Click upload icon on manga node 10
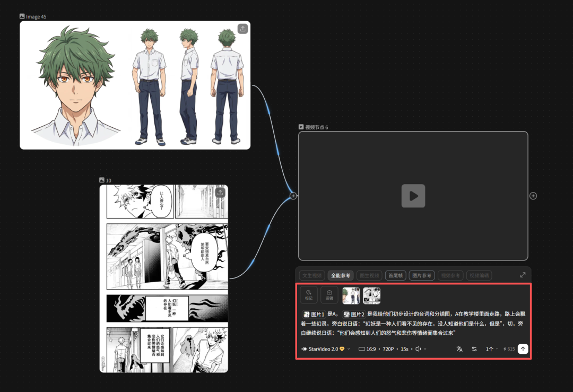The width and height of the screenshot is (573, 392). click(220, 192)
